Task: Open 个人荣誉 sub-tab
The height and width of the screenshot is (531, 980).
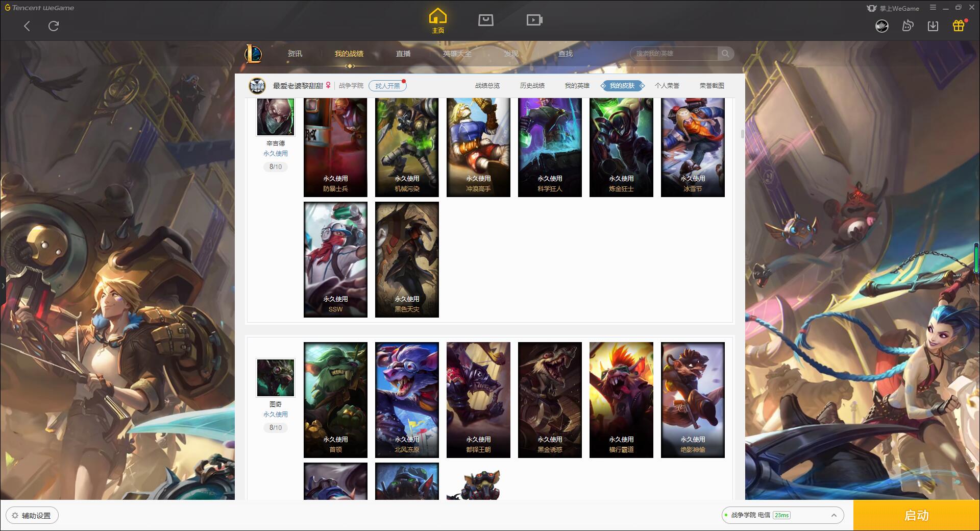Action: (667, 86)
